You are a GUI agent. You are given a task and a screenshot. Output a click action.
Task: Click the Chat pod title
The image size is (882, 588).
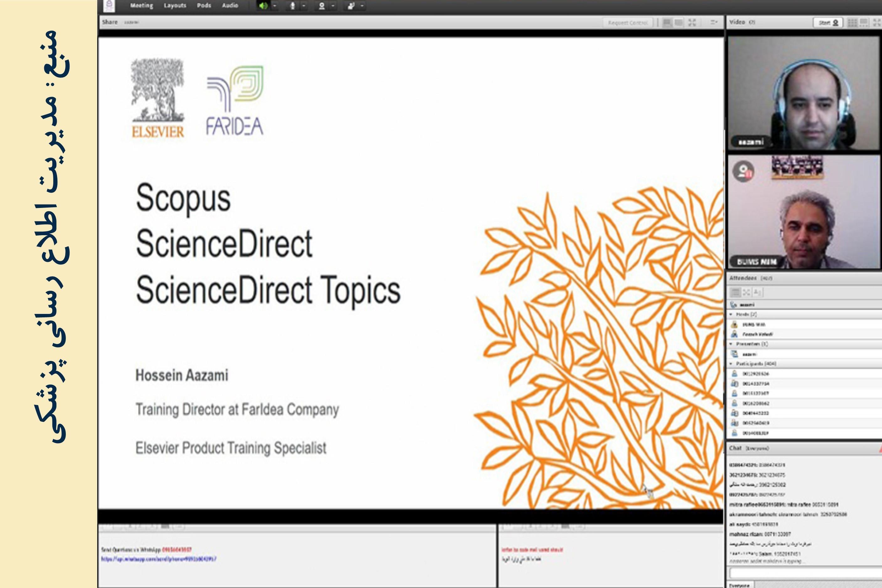[x=736, y=448]
